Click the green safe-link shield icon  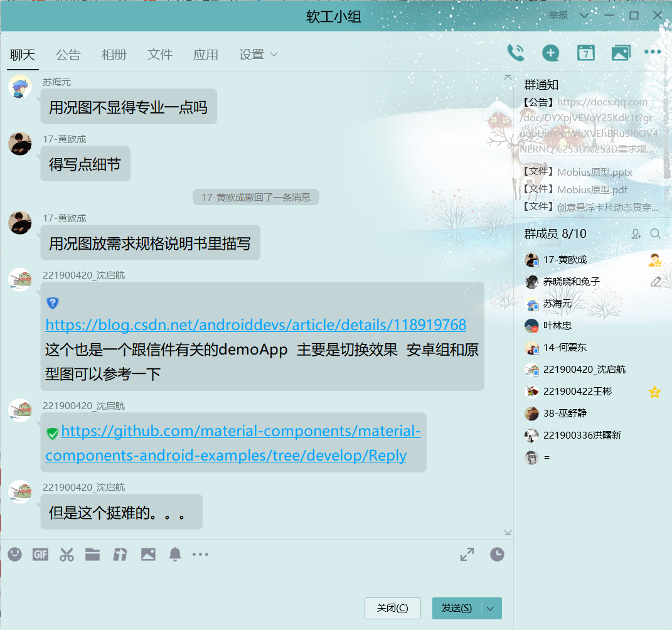[52, 434]
